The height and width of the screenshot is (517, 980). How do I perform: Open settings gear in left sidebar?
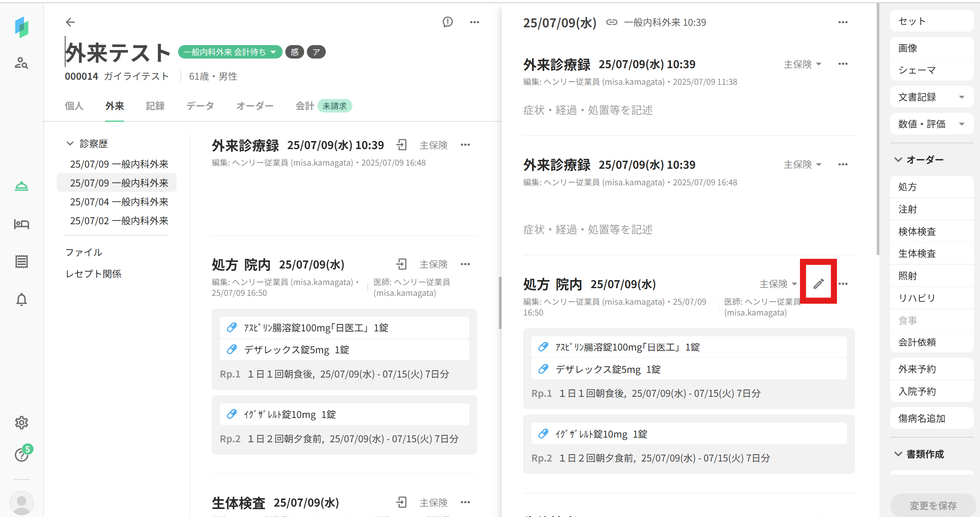coord(22,423)
